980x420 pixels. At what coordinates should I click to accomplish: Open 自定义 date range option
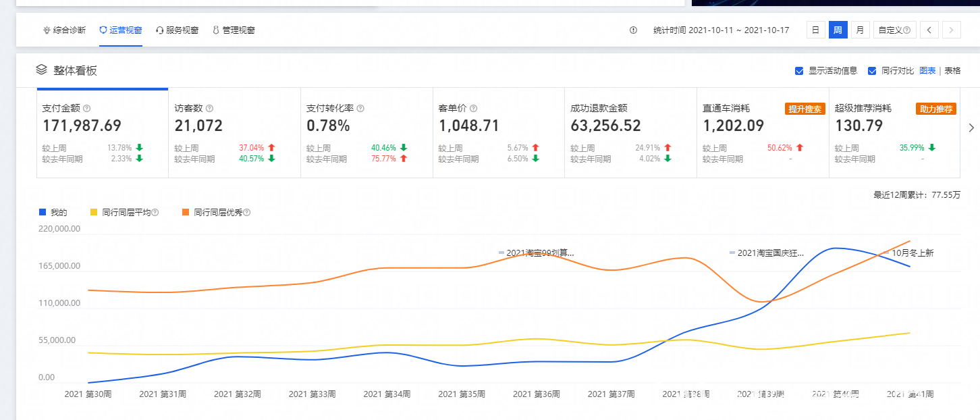tap(894, 30)
